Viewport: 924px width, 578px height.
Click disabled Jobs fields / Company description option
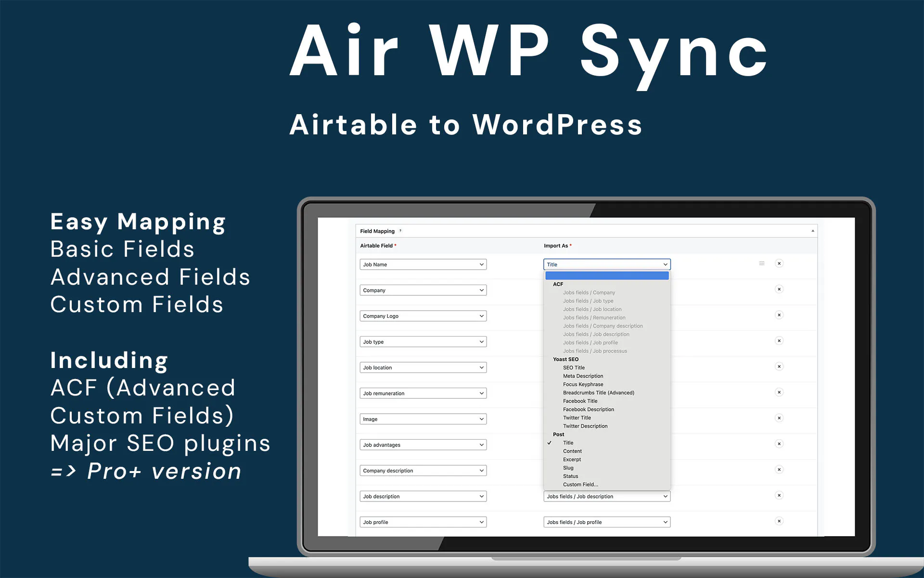603,326
